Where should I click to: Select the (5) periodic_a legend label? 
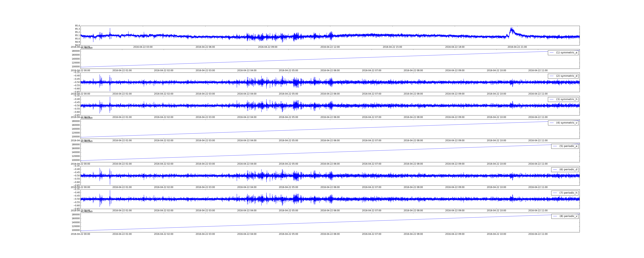[x=568, y=146]
